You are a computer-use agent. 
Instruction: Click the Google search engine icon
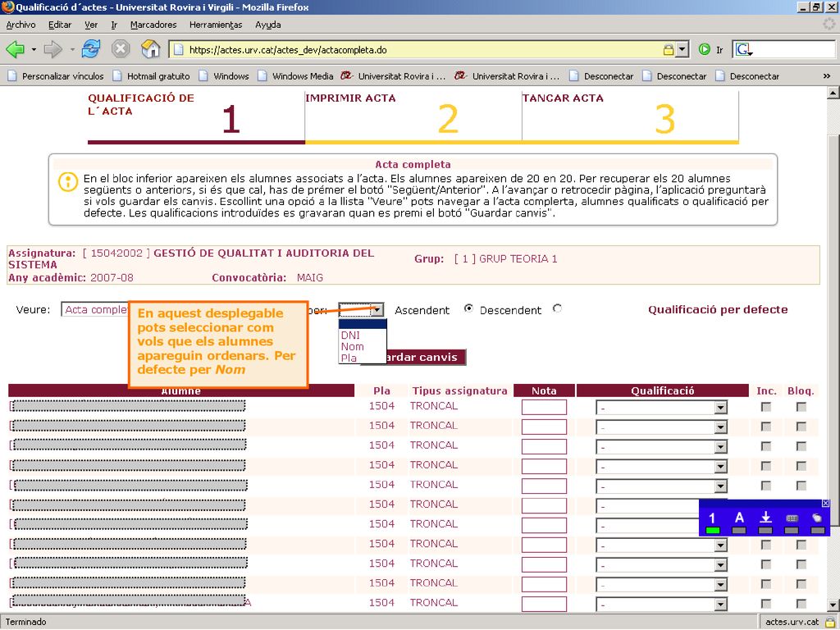(743, 50)
